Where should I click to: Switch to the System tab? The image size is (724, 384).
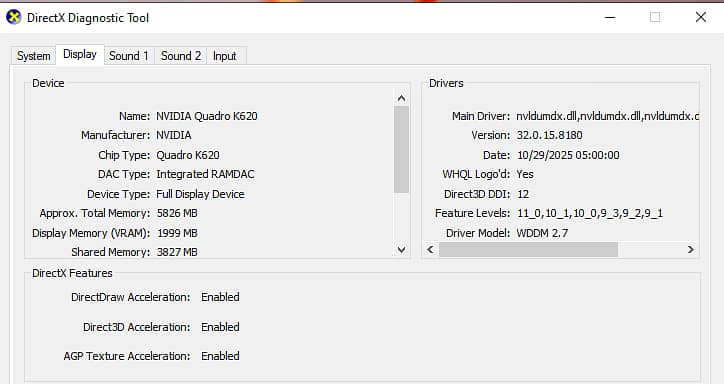(x=34, y=56)
